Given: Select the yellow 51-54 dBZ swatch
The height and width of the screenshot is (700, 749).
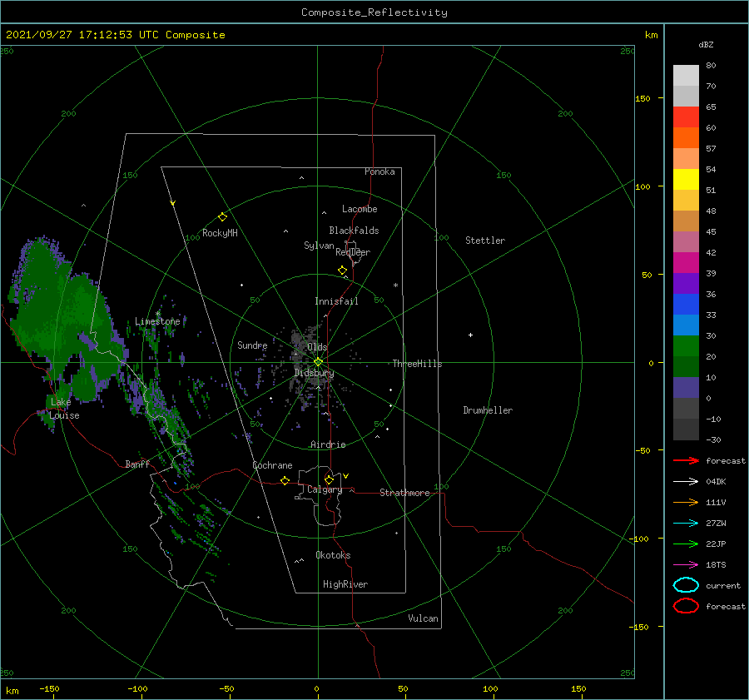Looking at the screenshot, I should [686, 180].
